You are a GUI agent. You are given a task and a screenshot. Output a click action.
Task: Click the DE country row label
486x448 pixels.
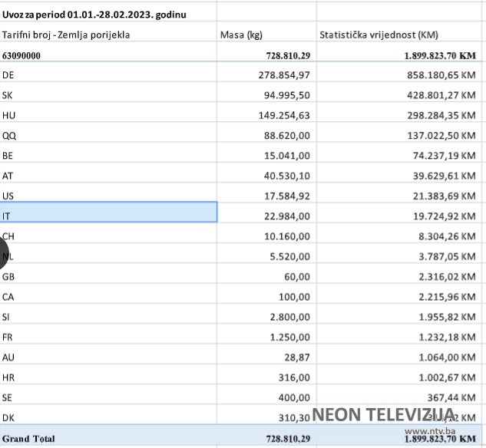[x=8, y=74]
